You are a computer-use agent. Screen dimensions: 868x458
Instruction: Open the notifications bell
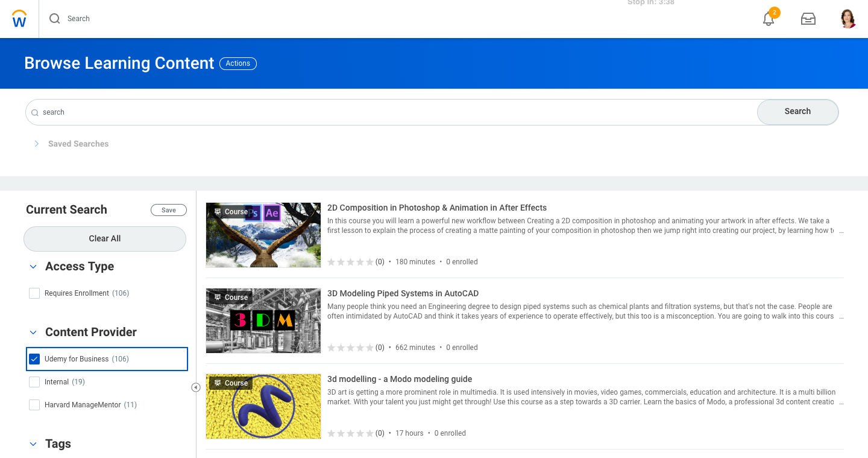(767, 20)
